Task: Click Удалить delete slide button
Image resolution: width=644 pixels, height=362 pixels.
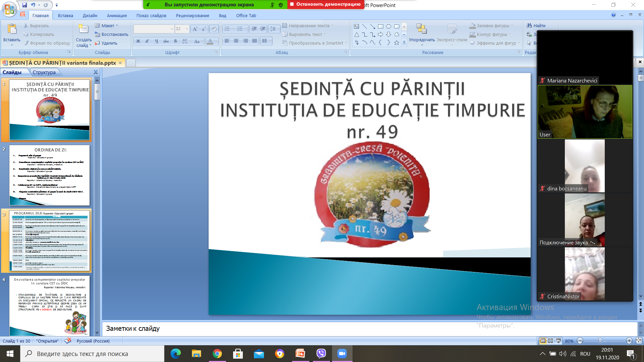Action: (x=106, y=43)
